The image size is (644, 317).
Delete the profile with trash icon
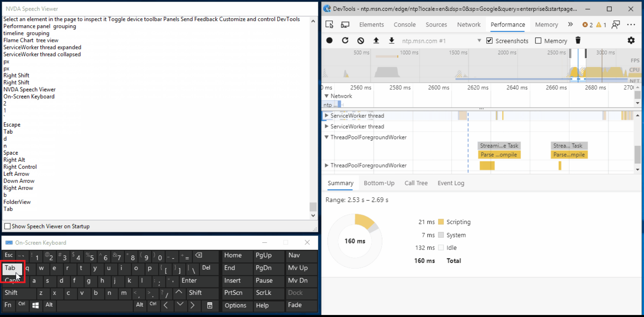(x=578, y=40)
